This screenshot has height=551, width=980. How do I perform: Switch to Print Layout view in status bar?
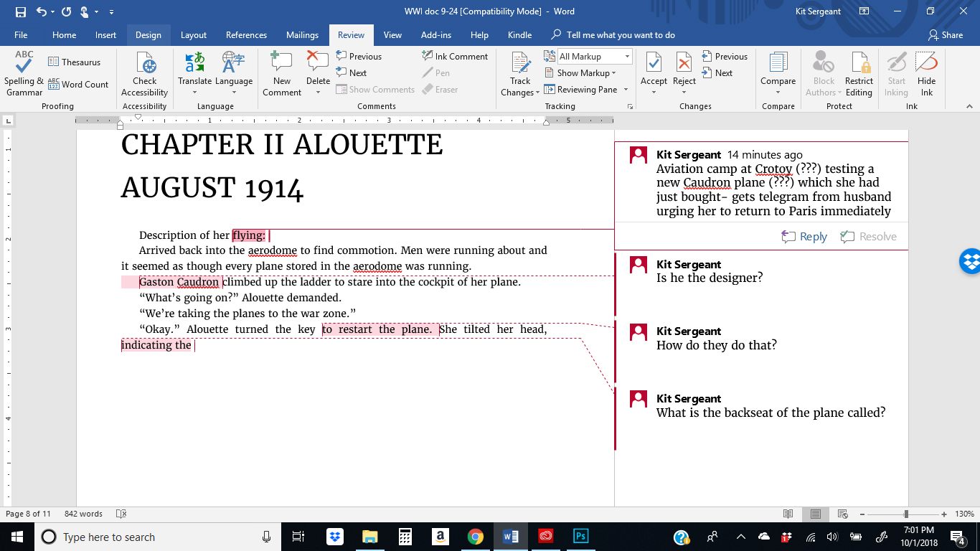click(x=816, y=514)
